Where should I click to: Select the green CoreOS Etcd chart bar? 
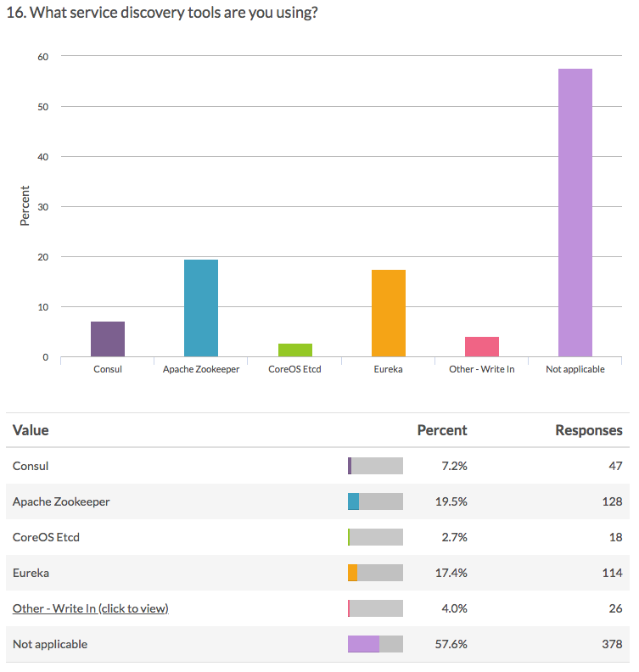click(x=294, y=350)
